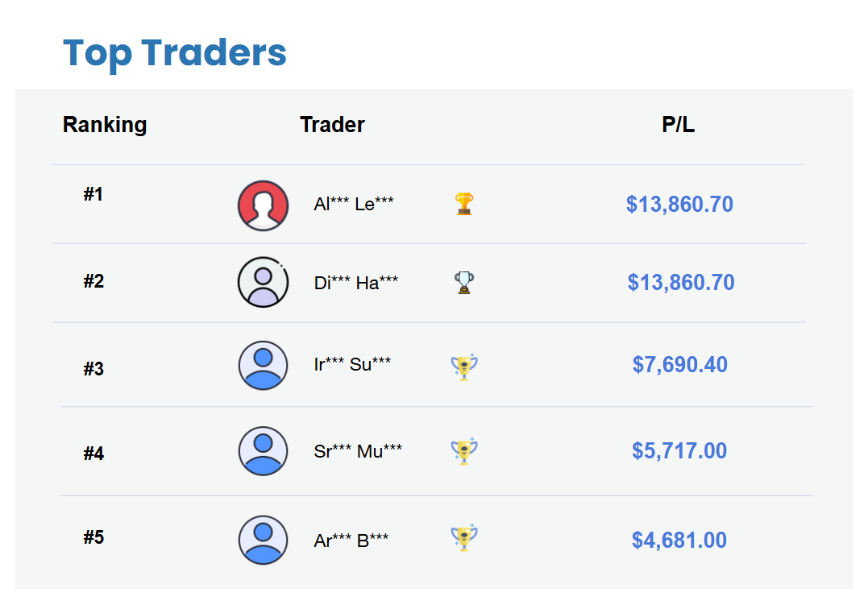The image size is (868, 605).
Task: Click Sr*** Mu***'s avatar image
Action: (263, 451)
